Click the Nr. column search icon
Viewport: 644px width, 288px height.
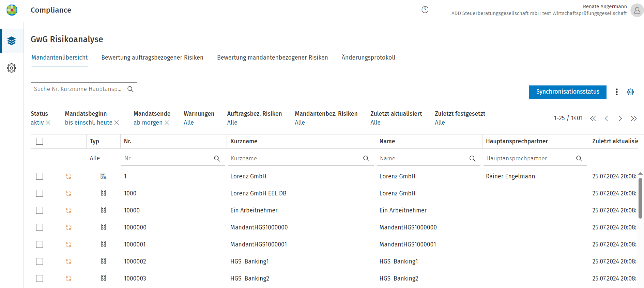(217, 159)
